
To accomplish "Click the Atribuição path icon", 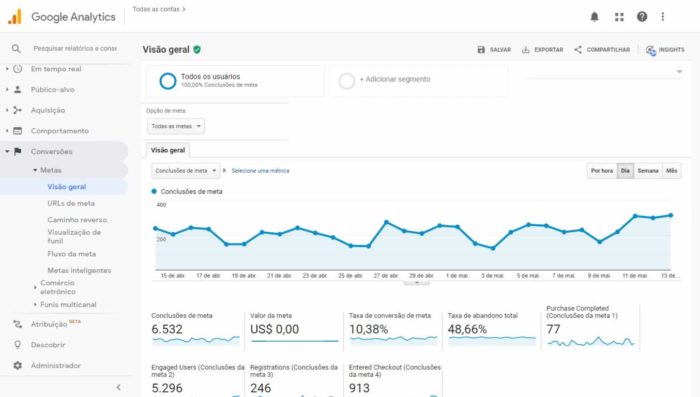I will (17, 324).
